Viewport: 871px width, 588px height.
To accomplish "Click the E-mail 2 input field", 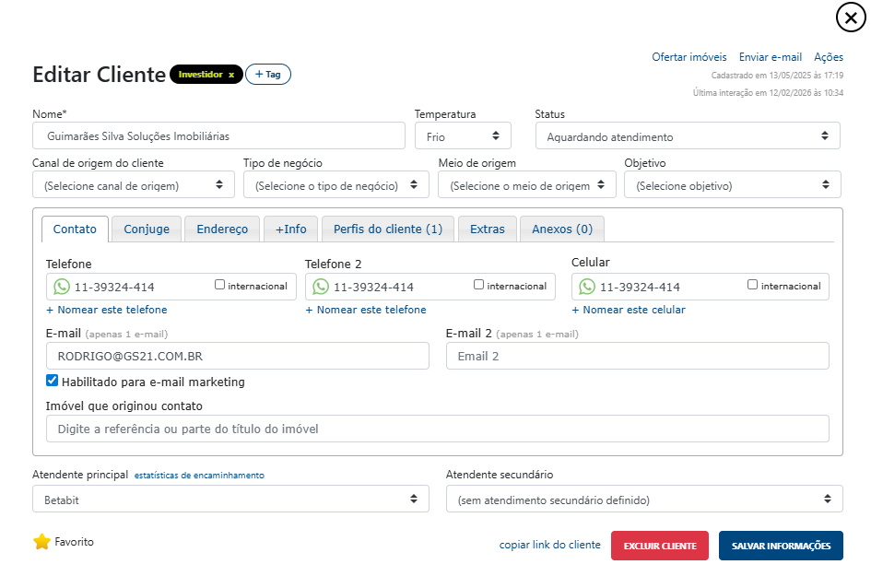I will pos(637,356).
